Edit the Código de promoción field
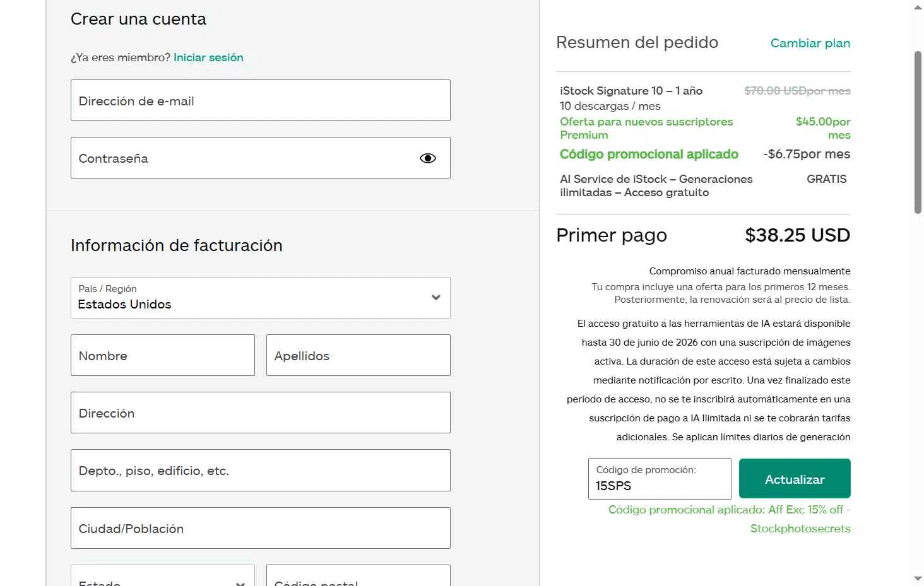 click(659, 485)
